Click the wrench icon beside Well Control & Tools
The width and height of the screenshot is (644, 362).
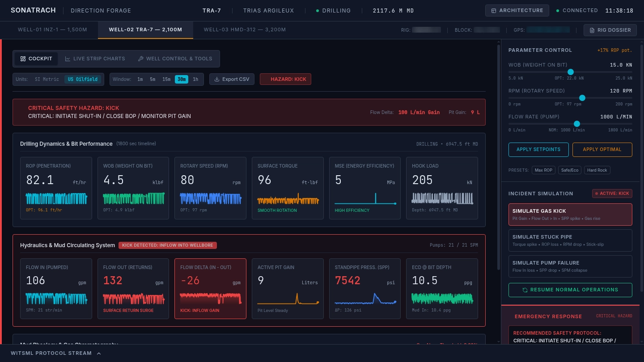pyautogui.click(x=140, y=59)
